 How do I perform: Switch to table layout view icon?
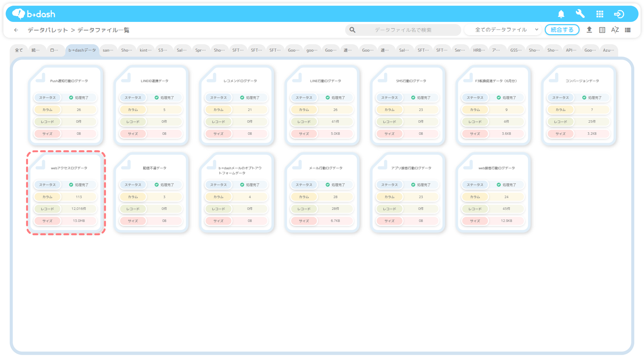(602, 30)
